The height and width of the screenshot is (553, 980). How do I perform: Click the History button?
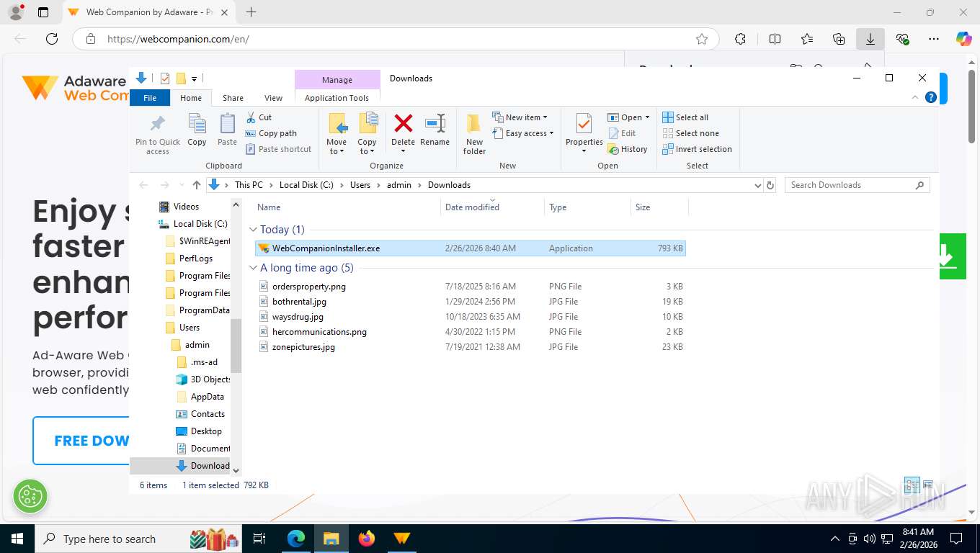(628, 149)
